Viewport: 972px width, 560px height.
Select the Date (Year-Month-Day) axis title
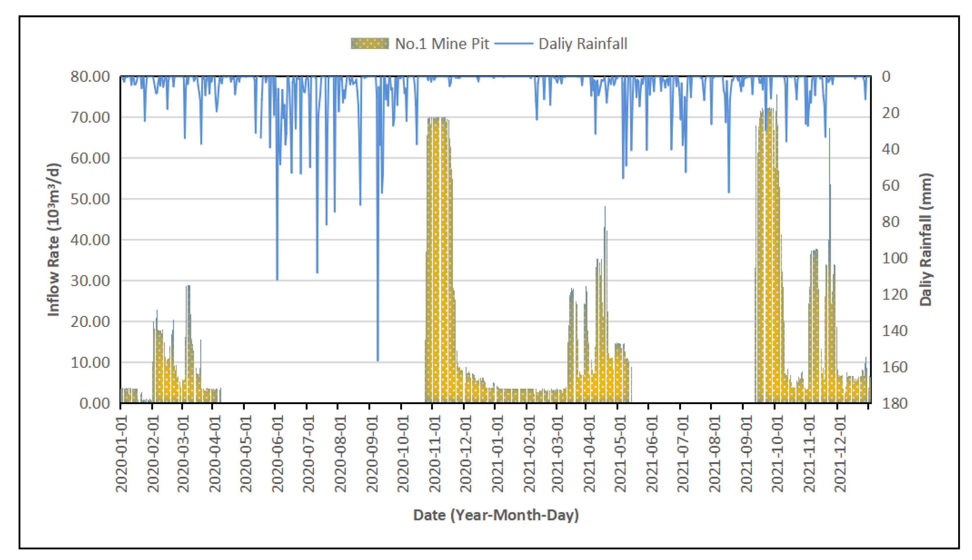[496, 515]
